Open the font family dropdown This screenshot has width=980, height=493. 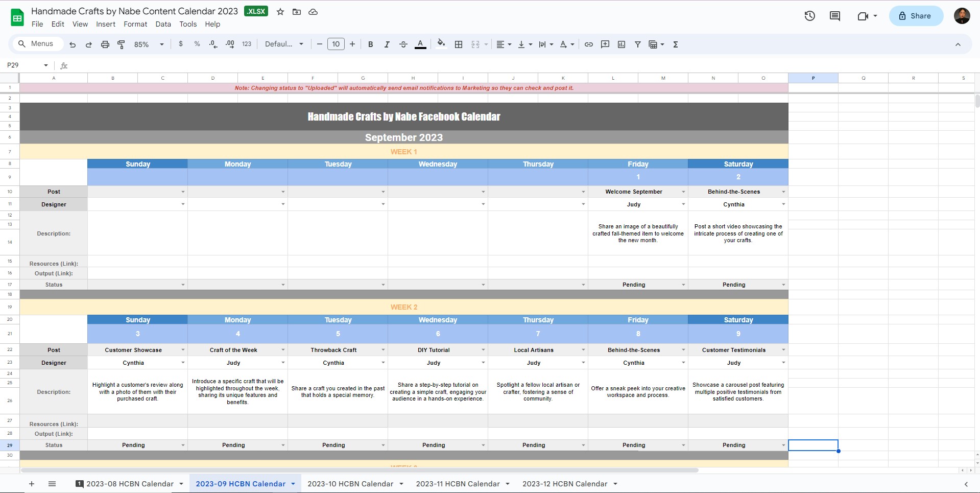click(x=284, y=44)
